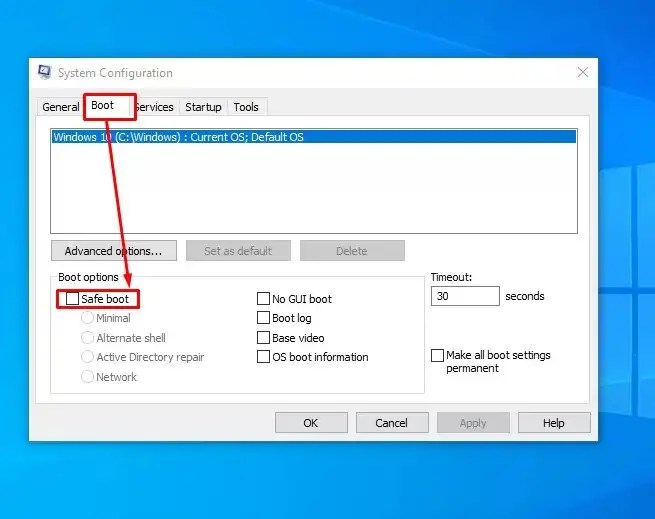Close the System Configuration window
The width and height of the screenshot is (655, 519).
tap(583, 72)
